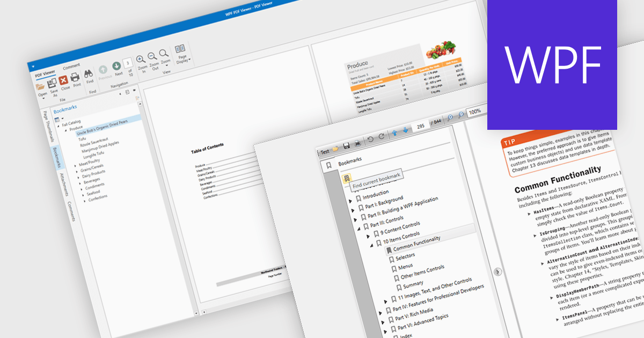Open the Attachments side tab
644x338 pixels.
tap(63, 185)
